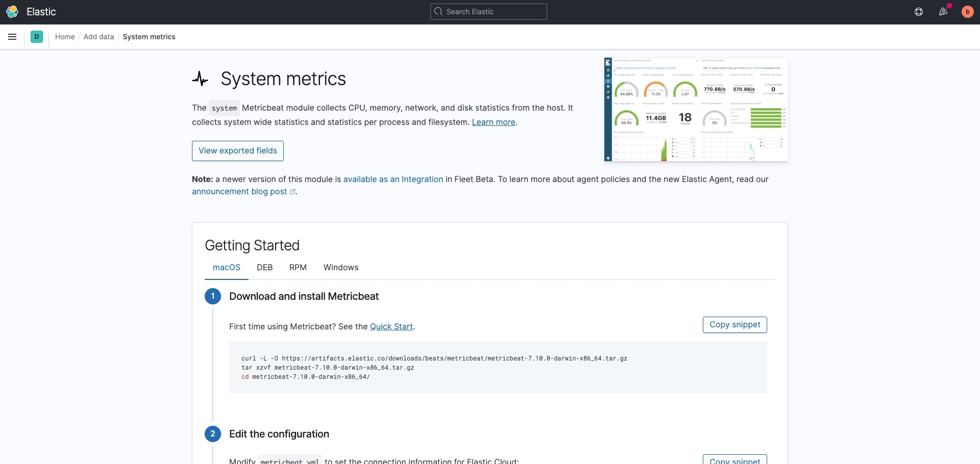Switch to the DEB tab
The width and height of the screenshot is (980, 464).
click(265, 268)
